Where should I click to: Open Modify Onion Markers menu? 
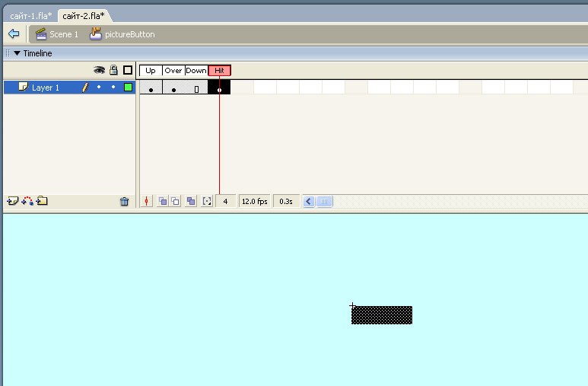[x=207, y=201]
